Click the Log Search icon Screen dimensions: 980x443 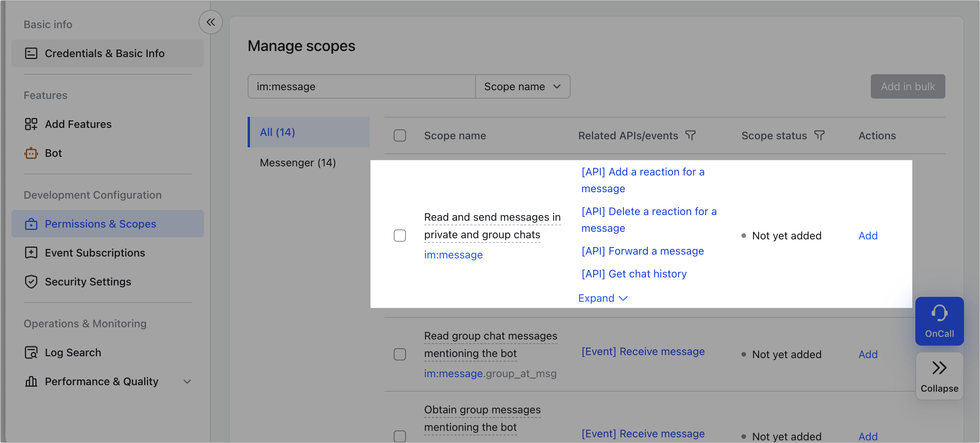(31, 352)
